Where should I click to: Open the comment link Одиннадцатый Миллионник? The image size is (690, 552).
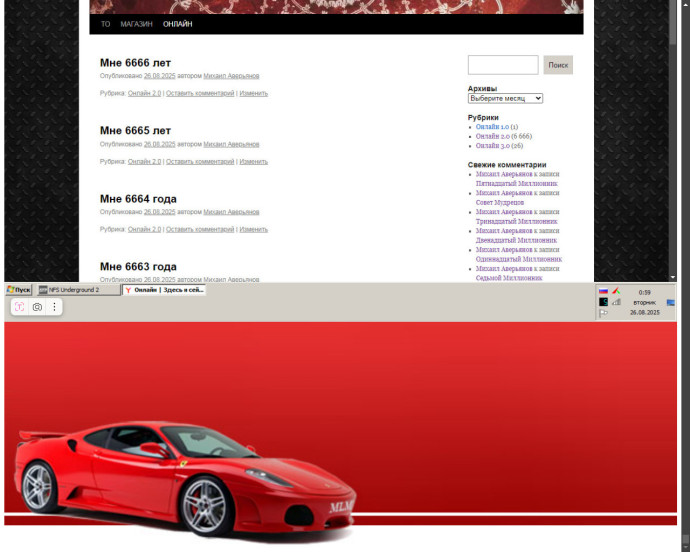pyautogui.click(x=519, y=259)
